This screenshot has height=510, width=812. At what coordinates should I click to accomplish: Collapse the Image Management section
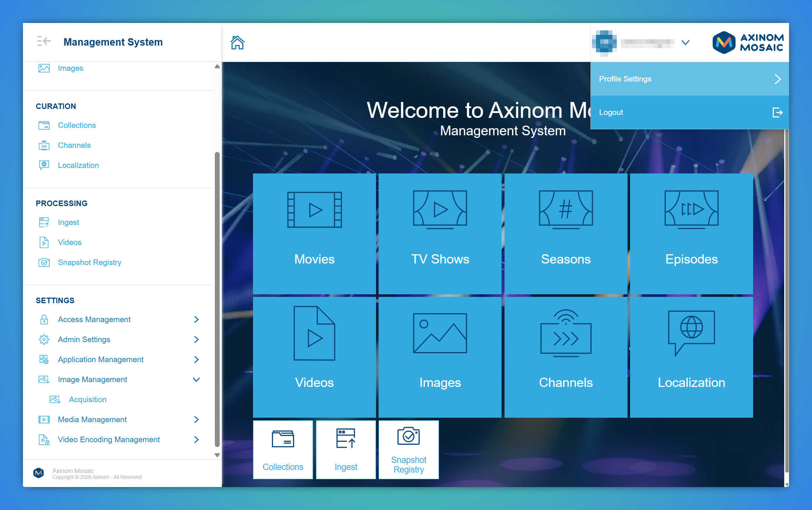tap(196, 380)
